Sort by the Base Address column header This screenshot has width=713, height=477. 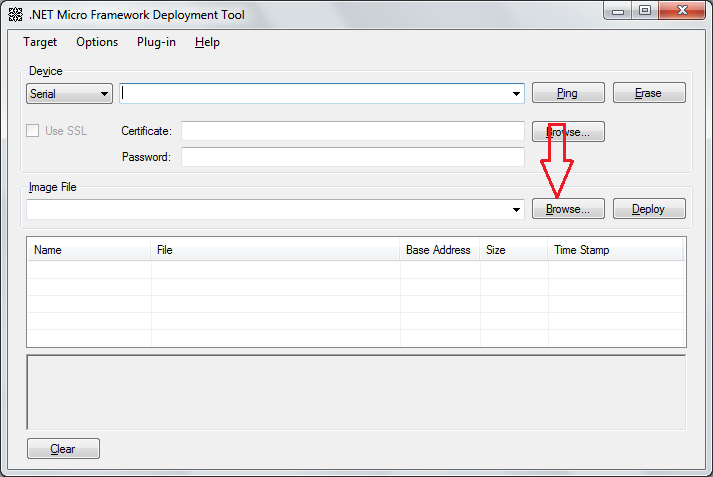click(x=440, y=250)
